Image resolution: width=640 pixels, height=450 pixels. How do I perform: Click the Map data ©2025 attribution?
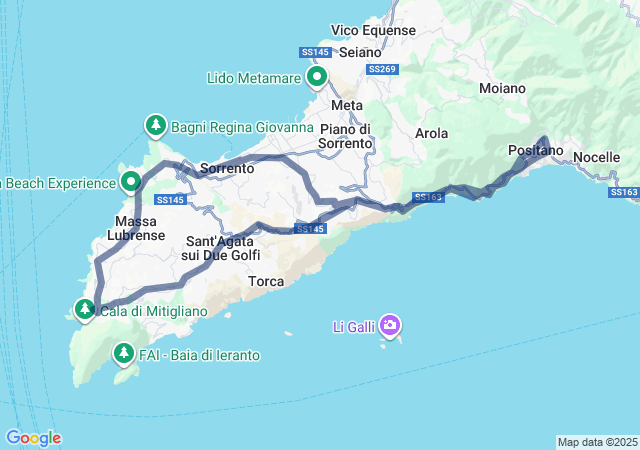pyautogui.click(x=598, y=442)
